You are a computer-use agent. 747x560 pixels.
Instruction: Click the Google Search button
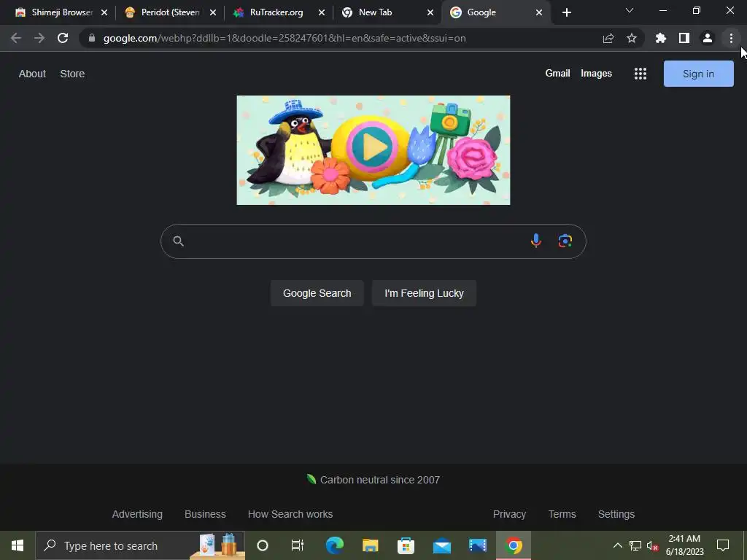click(317, 293)
